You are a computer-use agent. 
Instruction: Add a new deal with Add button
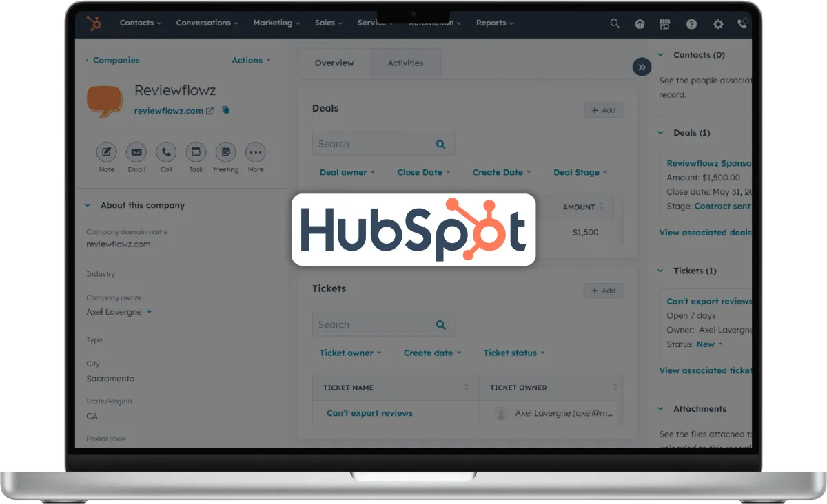[603, 110]
